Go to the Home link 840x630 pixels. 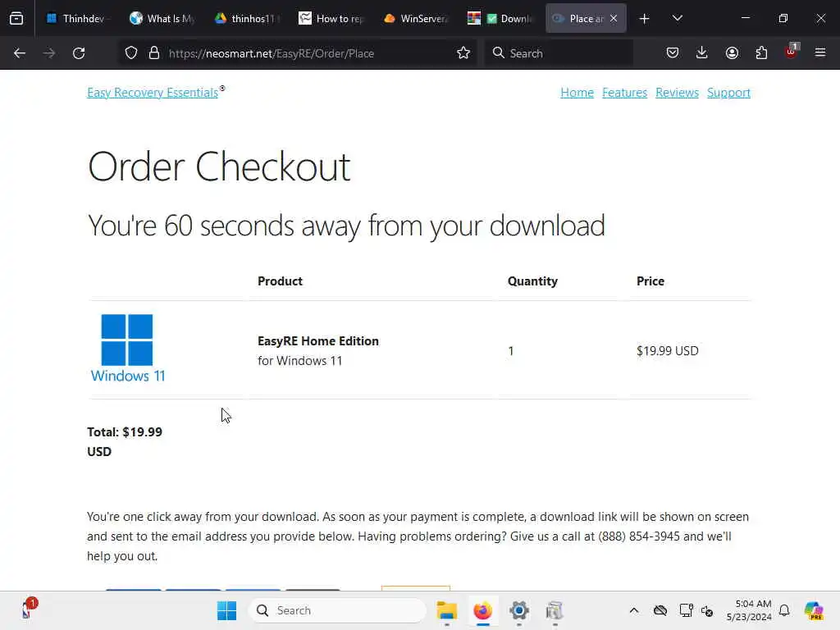pyautogui.click(x=577, y=93)
